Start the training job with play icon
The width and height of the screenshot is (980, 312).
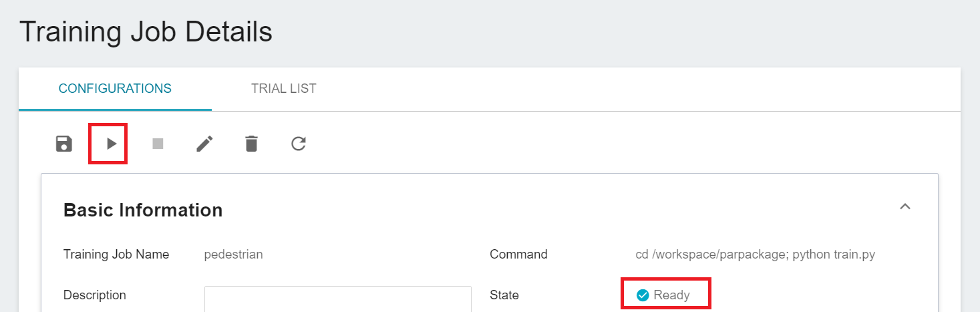(112, 144)
